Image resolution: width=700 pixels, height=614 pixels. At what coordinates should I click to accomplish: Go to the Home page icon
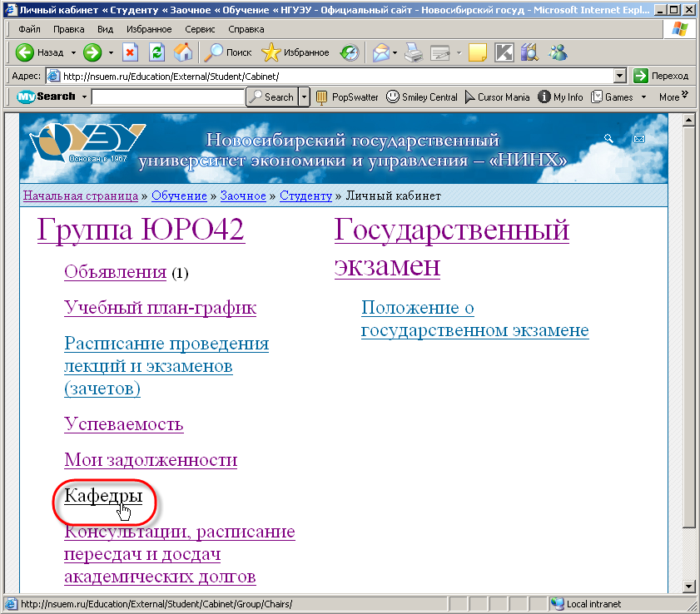click(182, 52)
